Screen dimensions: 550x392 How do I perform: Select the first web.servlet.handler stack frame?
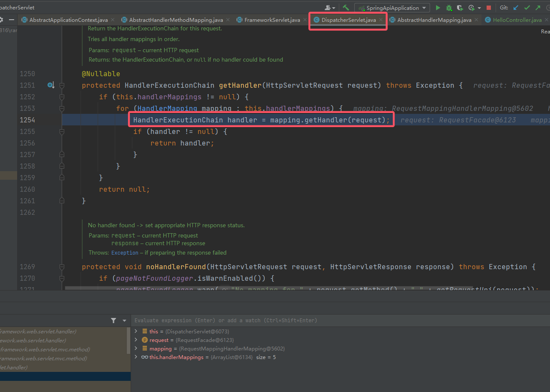[63, 332]
